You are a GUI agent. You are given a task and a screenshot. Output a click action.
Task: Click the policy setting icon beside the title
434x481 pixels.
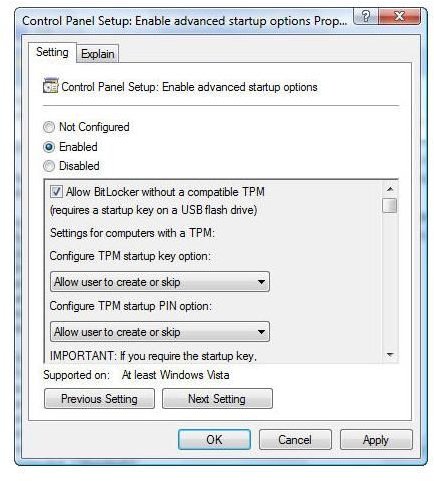click(x=51, y=86)
